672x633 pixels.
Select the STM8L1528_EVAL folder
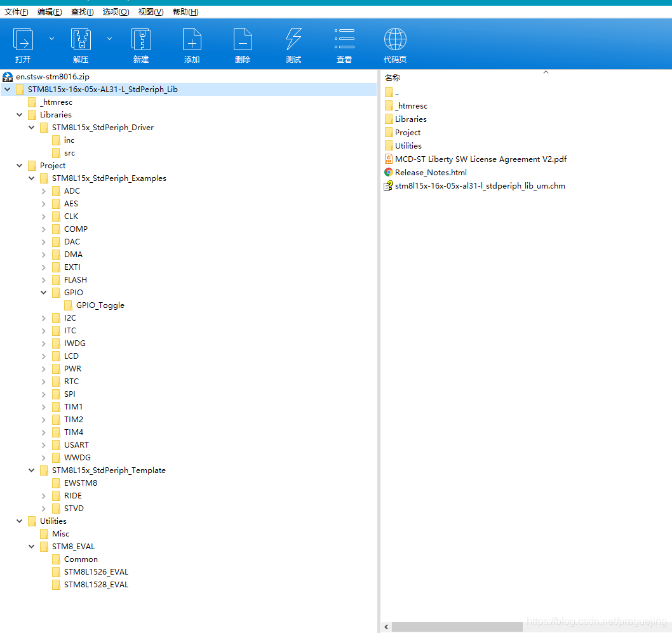(96, 585)
